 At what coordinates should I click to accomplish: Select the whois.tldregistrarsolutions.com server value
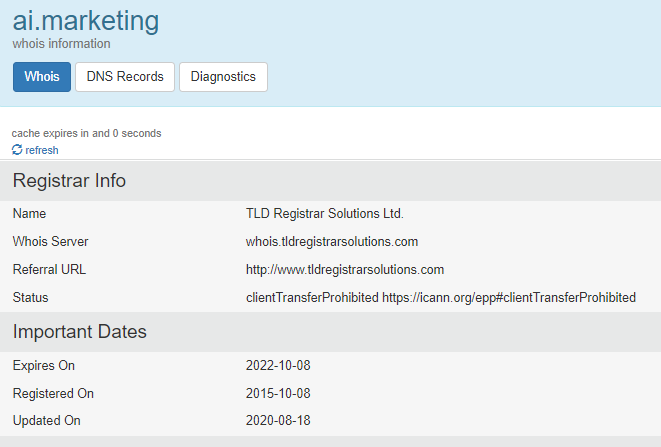pyautogui.click(x=332, y=241)
